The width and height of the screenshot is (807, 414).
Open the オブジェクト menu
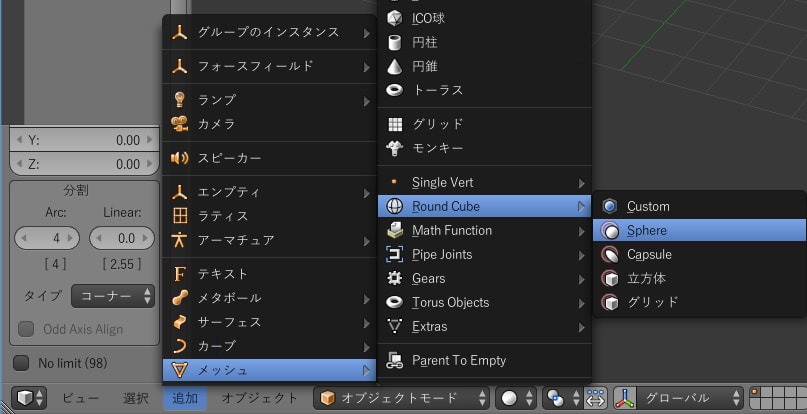(x=260, y=398)
